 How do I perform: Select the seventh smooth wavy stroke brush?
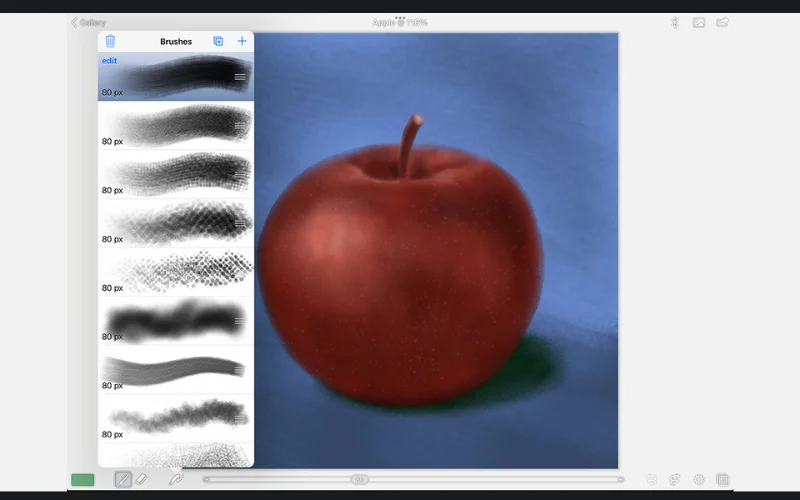pos(176,370)
